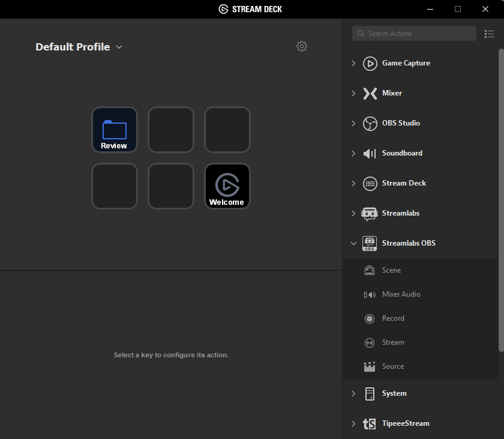Select the Welcome key

point(227,186)
